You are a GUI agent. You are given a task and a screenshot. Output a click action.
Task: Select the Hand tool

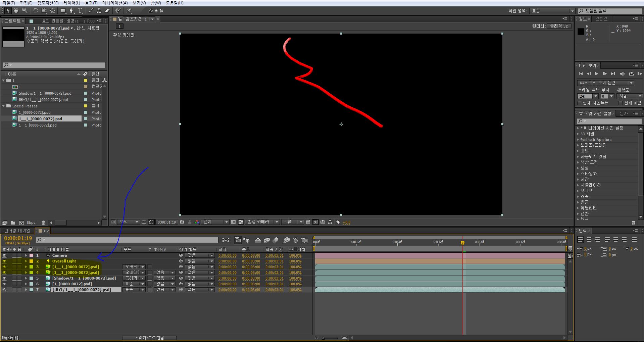(x=16, y=11)
